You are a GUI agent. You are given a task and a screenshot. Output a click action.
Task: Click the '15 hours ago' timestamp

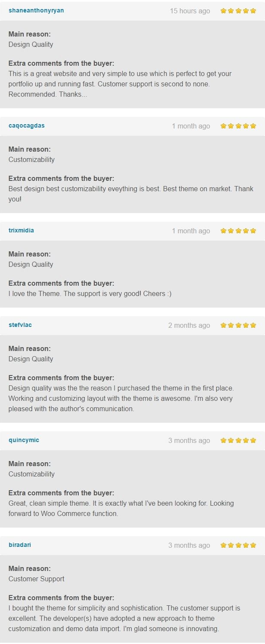point(190,11)
